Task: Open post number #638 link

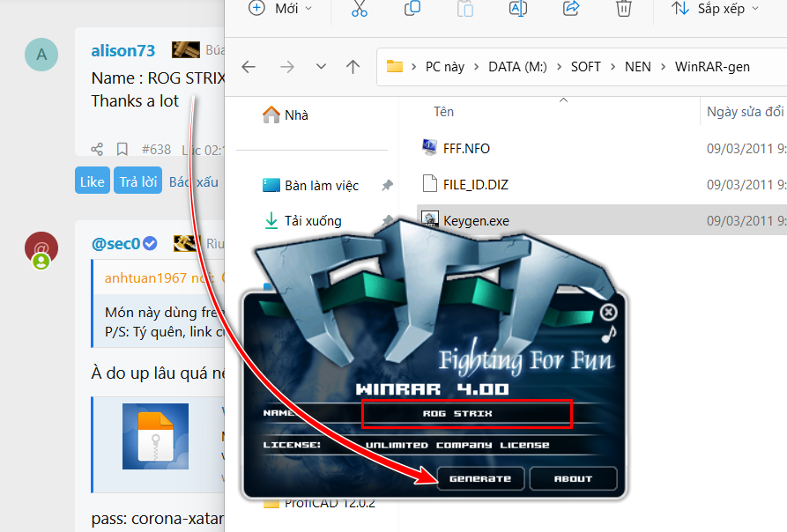Action: (x=156, y=149)
